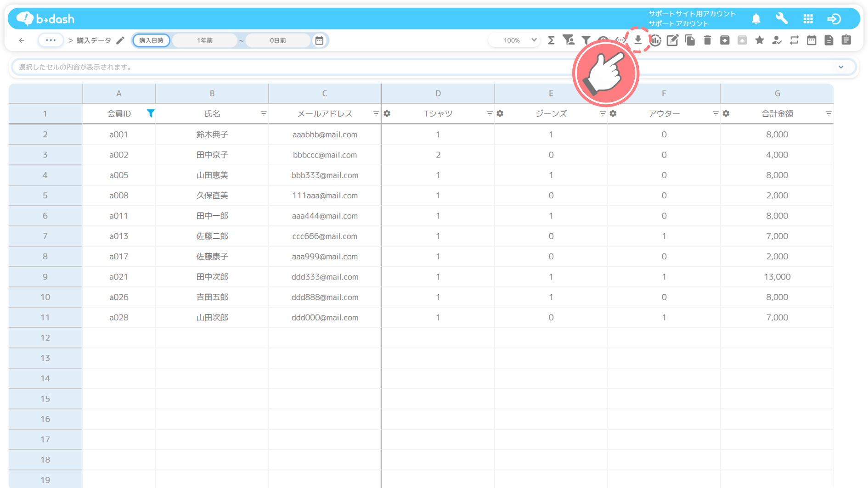The image size is (868, 488).
Task: Open the apps grid menu
Action: 808,19
